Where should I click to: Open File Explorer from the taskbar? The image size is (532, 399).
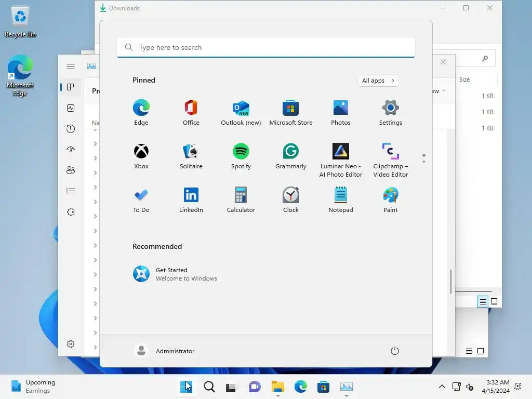[x=277, y=387]
